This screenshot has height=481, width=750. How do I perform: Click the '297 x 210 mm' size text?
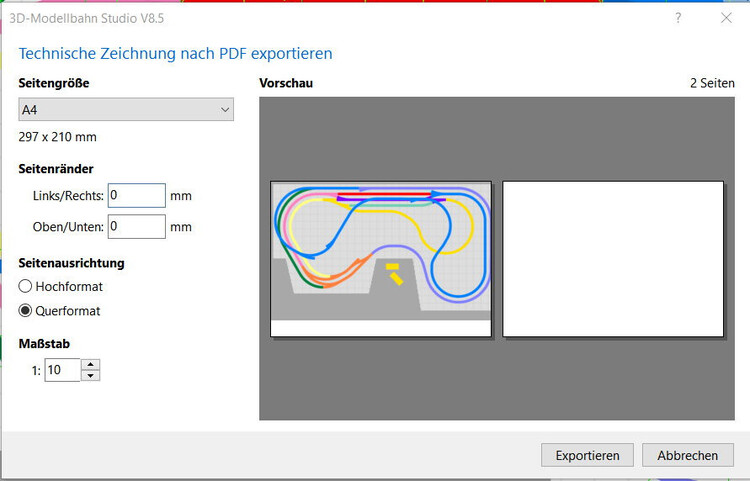coord(57,137)
